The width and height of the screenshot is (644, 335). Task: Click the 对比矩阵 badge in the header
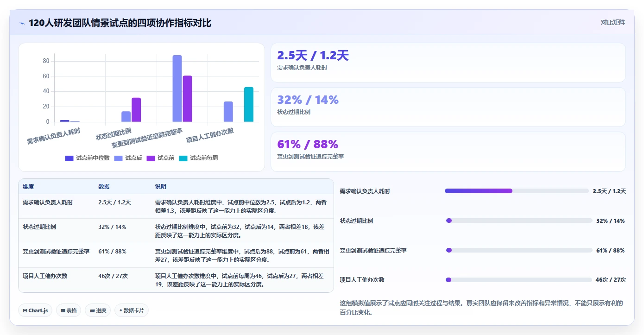point(612,22)
